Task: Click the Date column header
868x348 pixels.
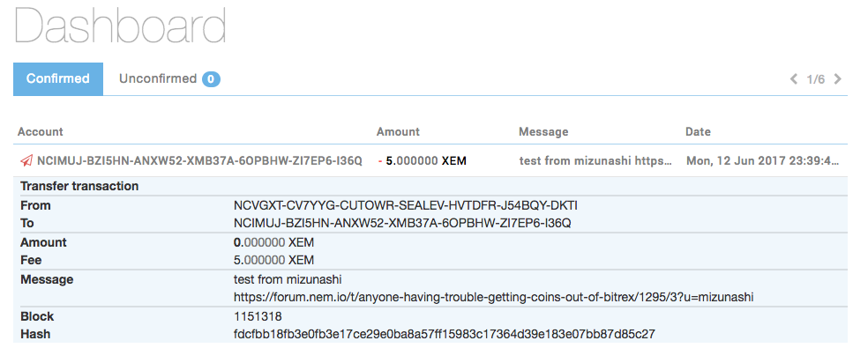Action: pos(698,131)
